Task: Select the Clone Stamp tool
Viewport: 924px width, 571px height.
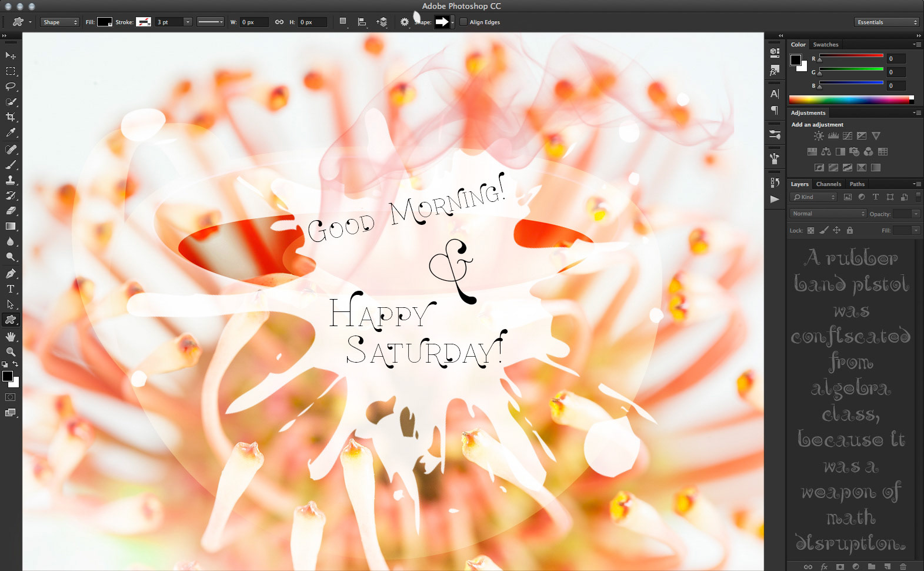Action: [x=11, y=180]
